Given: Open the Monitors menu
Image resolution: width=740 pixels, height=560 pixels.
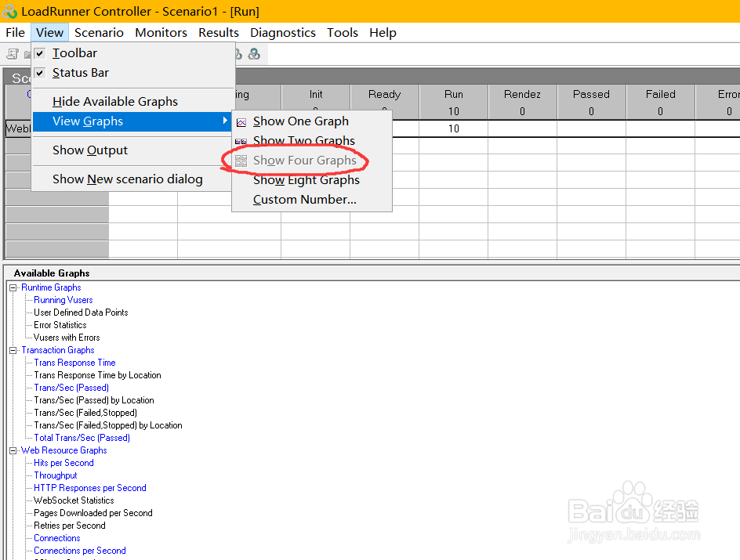Looking at the screenshot, I should pyautogui.click(x=161, y=33).
